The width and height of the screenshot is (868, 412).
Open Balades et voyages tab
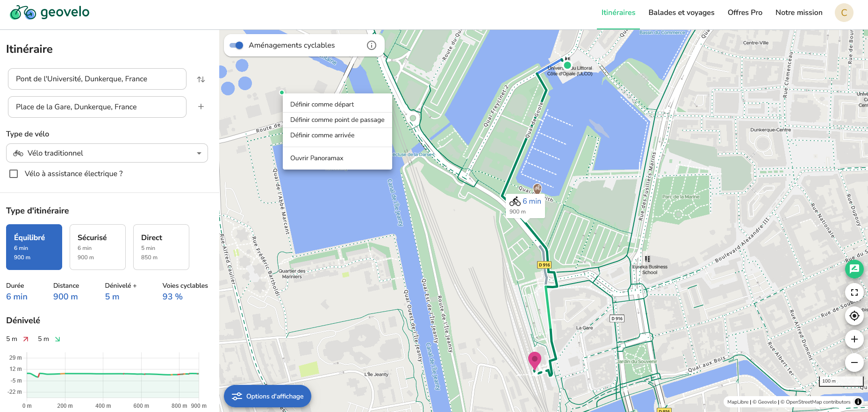tap(681, 13)
